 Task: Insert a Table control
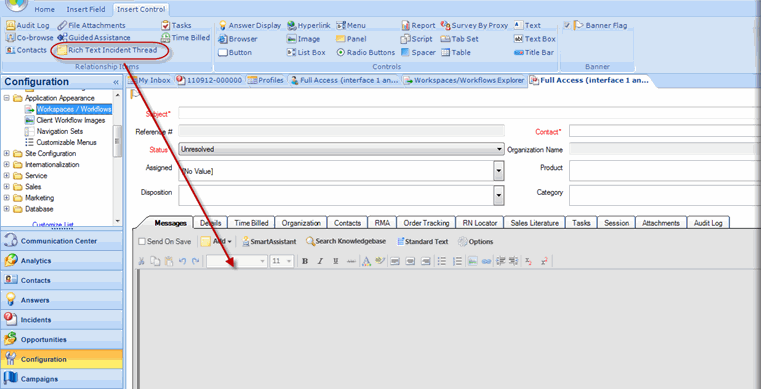[x=456, y=52]
